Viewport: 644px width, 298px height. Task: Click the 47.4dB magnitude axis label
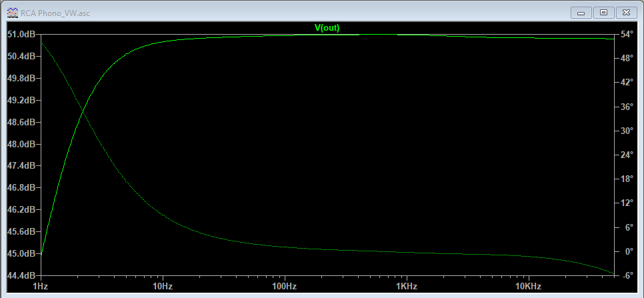pos(21,166)
